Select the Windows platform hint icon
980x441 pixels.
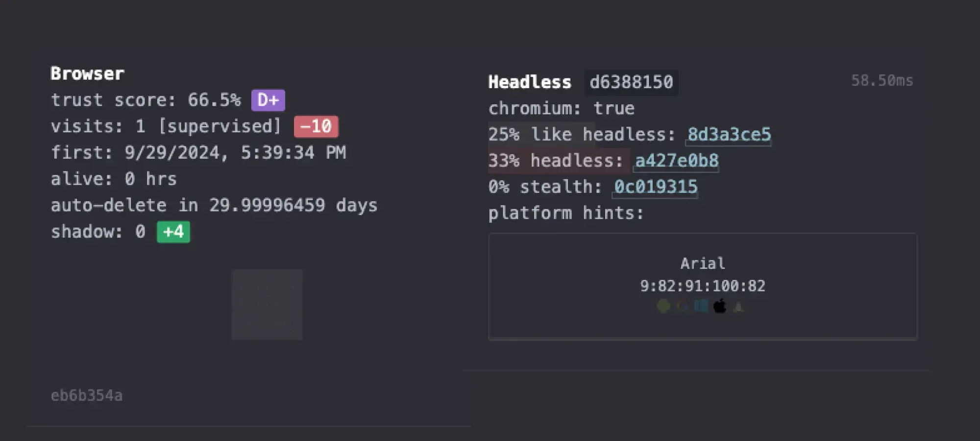[x=701, y=305]
